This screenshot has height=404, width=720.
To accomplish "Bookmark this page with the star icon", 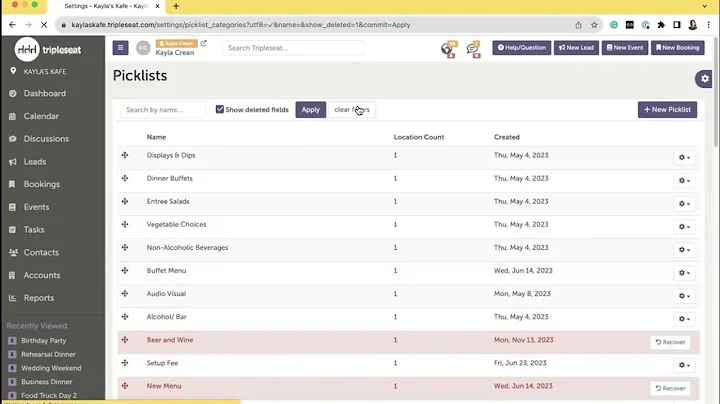I will coord(594,25).
